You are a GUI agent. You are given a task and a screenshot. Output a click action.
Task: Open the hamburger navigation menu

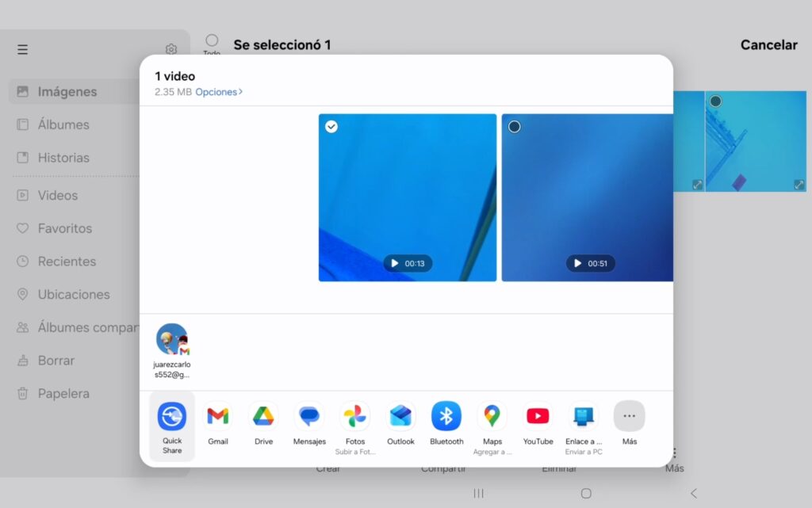[x=22, y=50]
